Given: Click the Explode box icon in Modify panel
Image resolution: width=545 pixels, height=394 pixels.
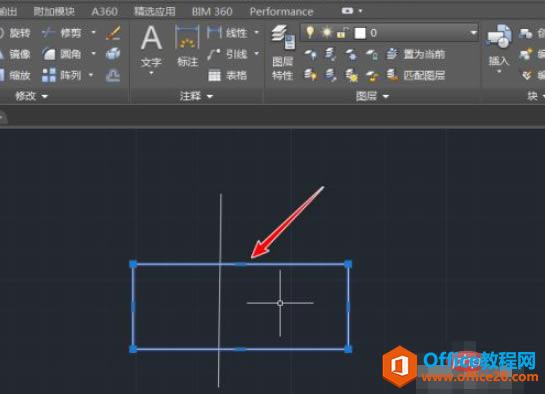Looking at the screenshot, I should pos(113,54).
